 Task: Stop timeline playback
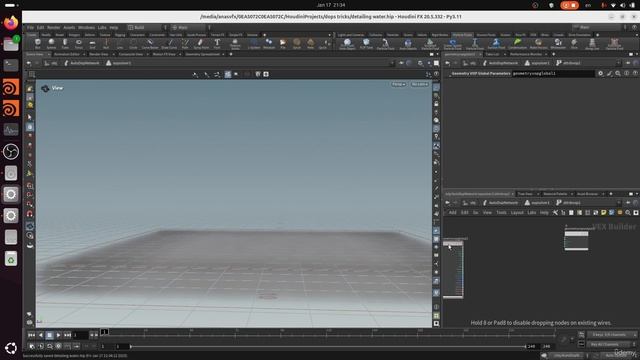[49, 335]
